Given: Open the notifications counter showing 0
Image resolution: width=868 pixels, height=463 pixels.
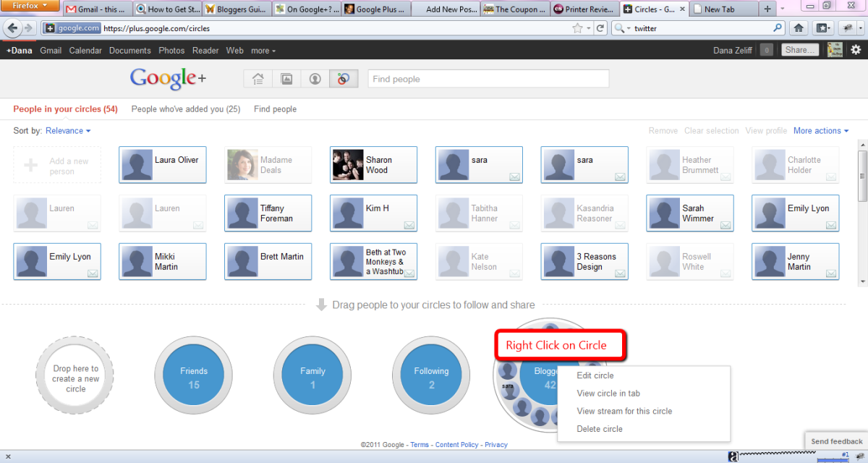Looking at the screenshot, I should [x=766, y=50].
